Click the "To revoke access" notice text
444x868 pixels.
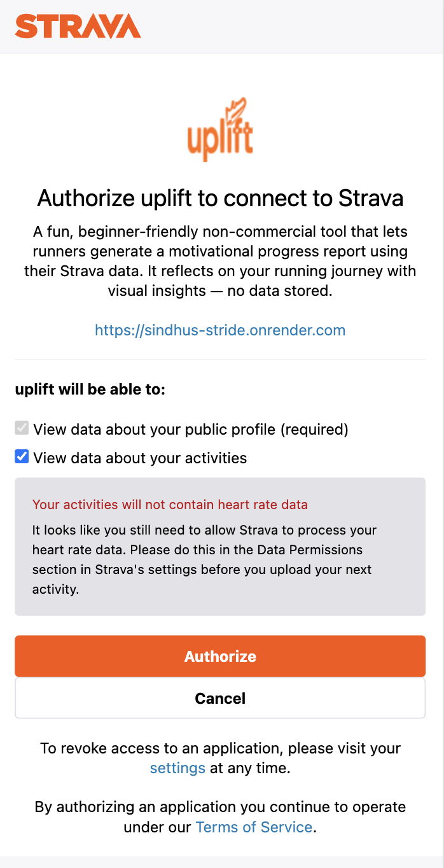point(220,748)
